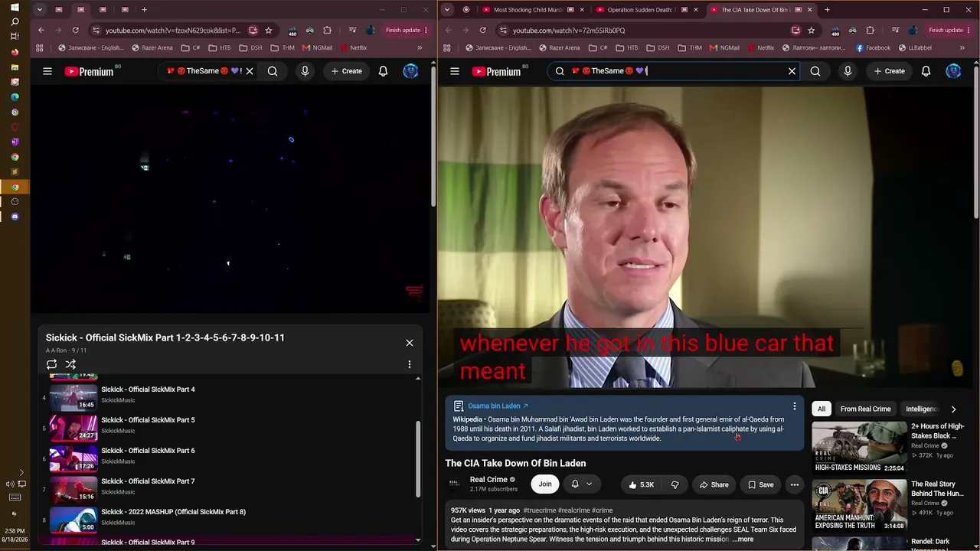The height and width of the screenshot is (551, 980).
Task: Switch to the Operation Sudden Death tab
Action: [646, 10]
